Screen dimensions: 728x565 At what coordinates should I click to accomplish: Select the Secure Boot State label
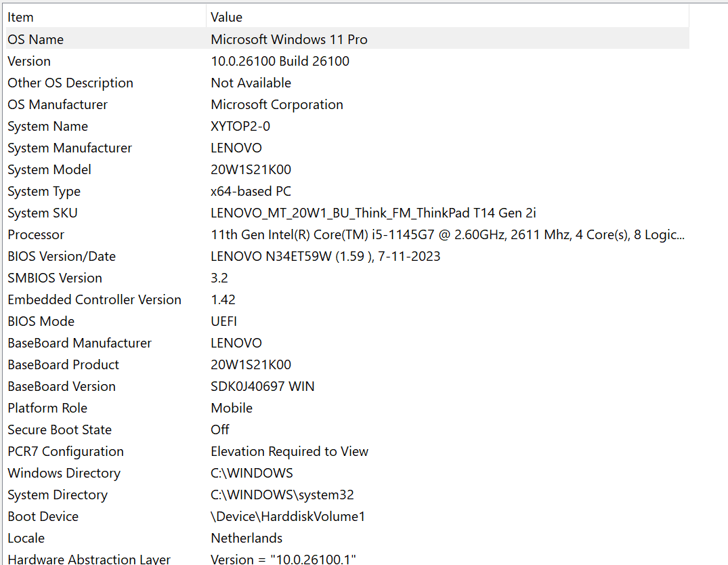pos(60,430)
